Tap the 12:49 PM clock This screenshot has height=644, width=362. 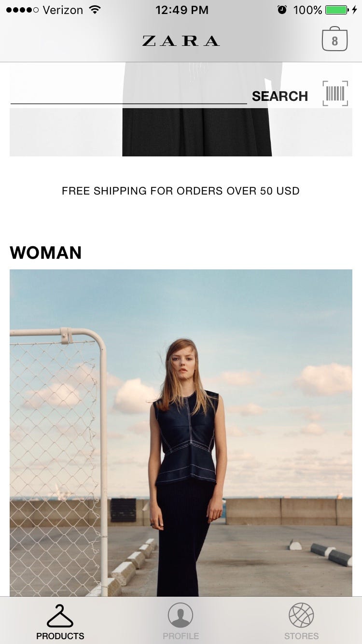[x=181, y=10]
